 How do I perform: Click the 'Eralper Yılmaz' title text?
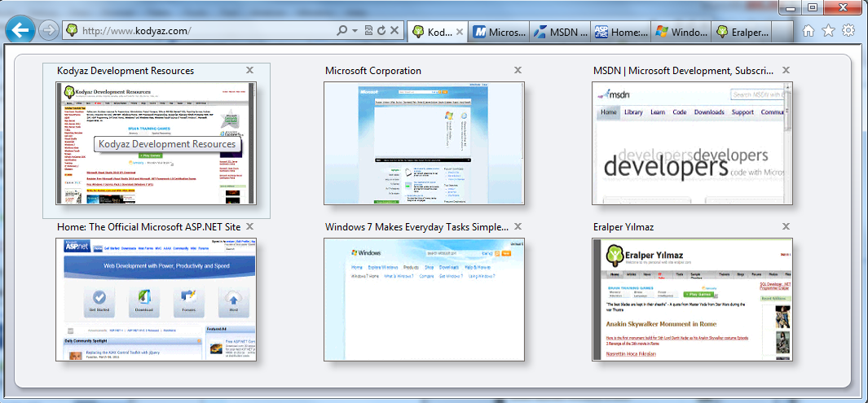click(623, 226)
